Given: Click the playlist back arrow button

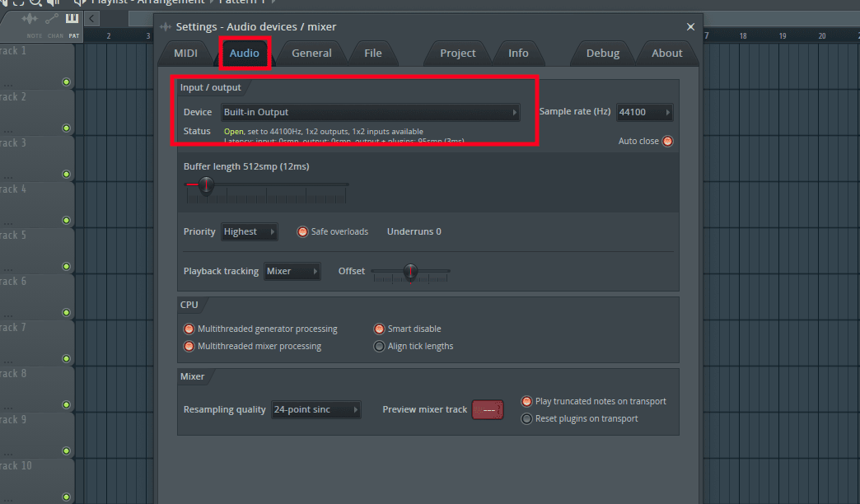Looking at the screenshot, I should 91,18.
